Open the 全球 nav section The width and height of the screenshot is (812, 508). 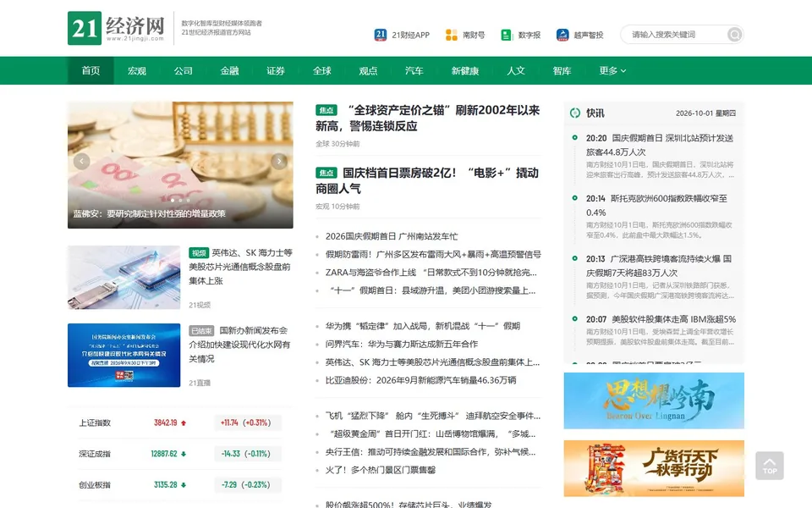321,70
